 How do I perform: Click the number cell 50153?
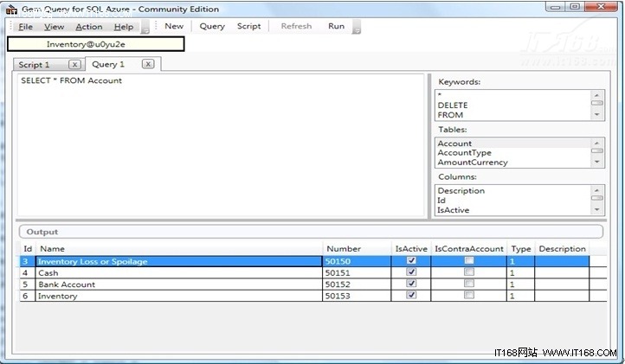pyautogui.click(x=357, y=296)
